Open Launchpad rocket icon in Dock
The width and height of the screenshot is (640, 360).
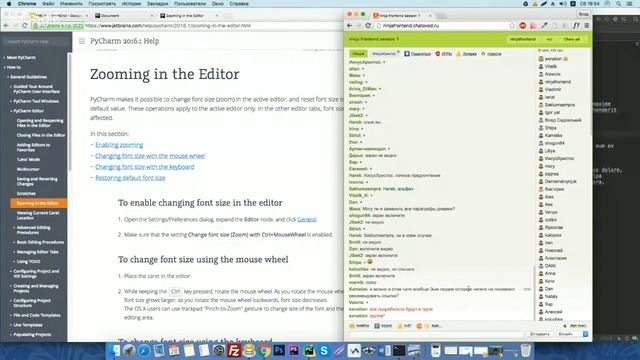(129, 351)
